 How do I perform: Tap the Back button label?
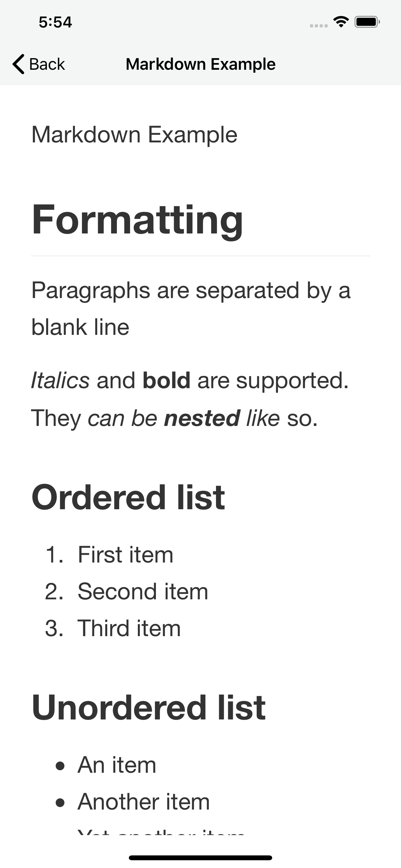(x=47, y=64)
